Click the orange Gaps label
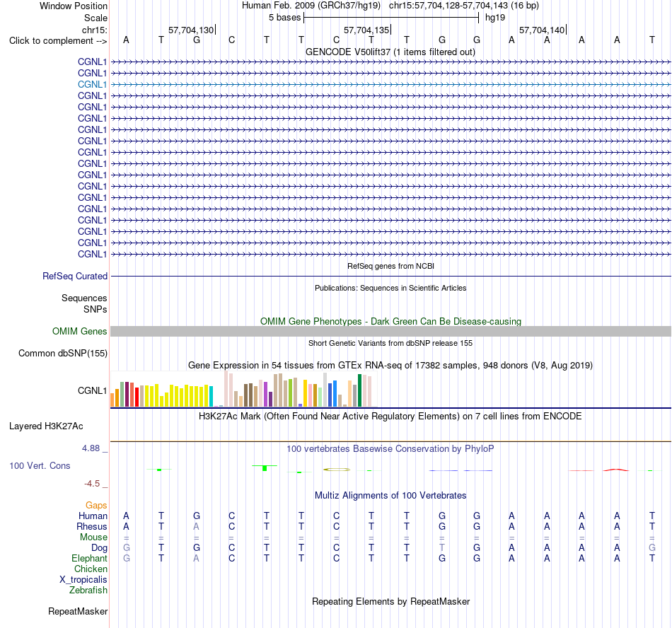 click(x=96, y=505)
